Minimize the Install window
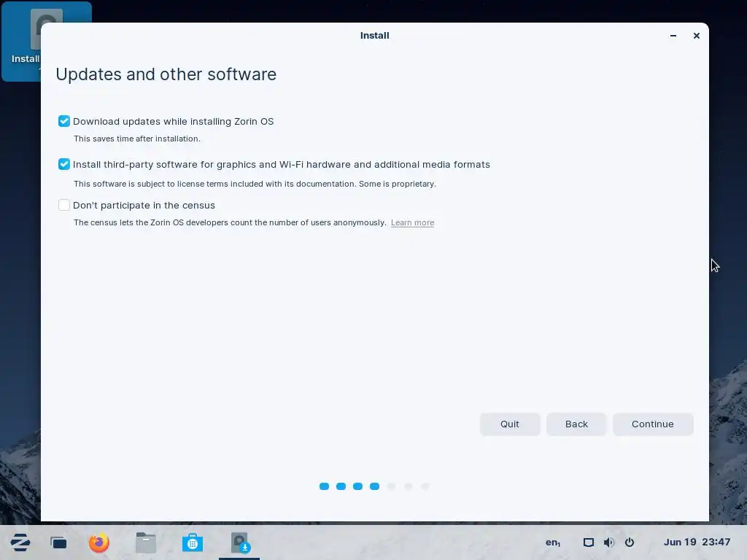 pos(673,36)
